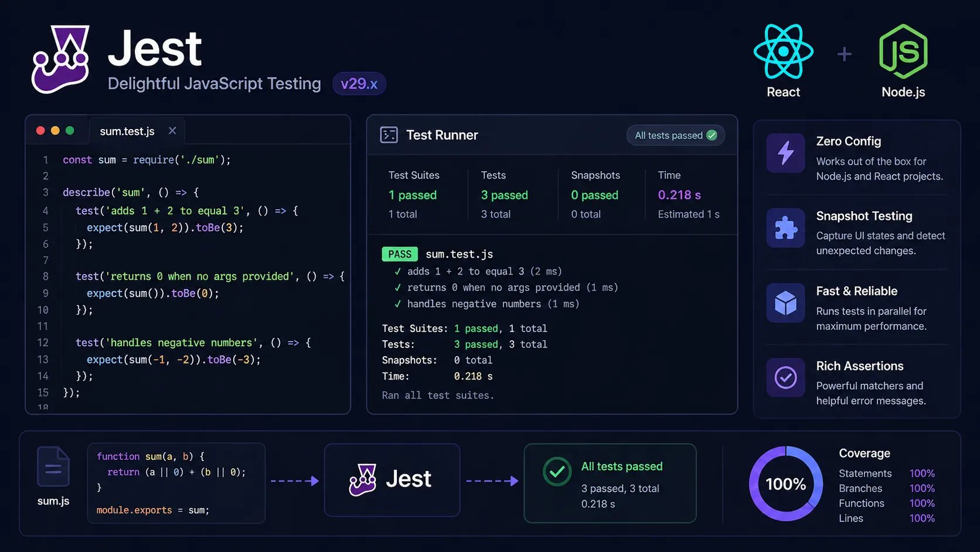Click the Zero Config lightning icon
This screenshot has height=552, width=980.
pos(785,153)
